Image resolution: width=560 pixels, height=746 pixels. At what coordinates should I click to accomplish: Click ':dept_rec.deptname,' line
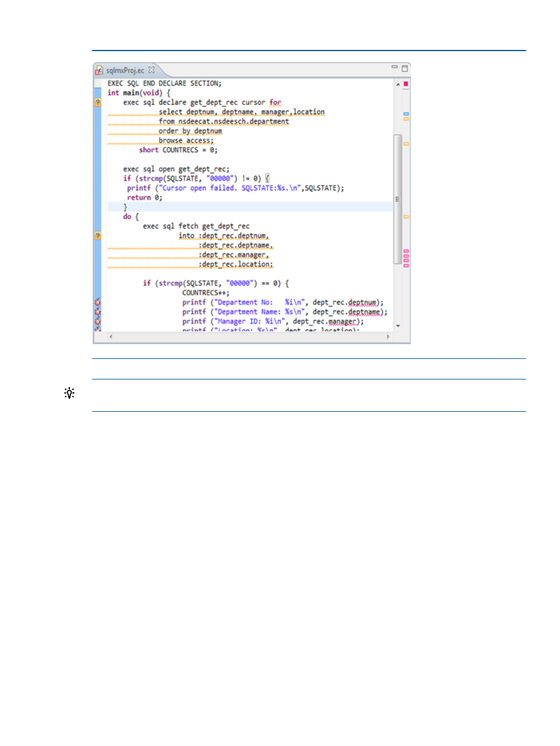(x=235, y=245)
